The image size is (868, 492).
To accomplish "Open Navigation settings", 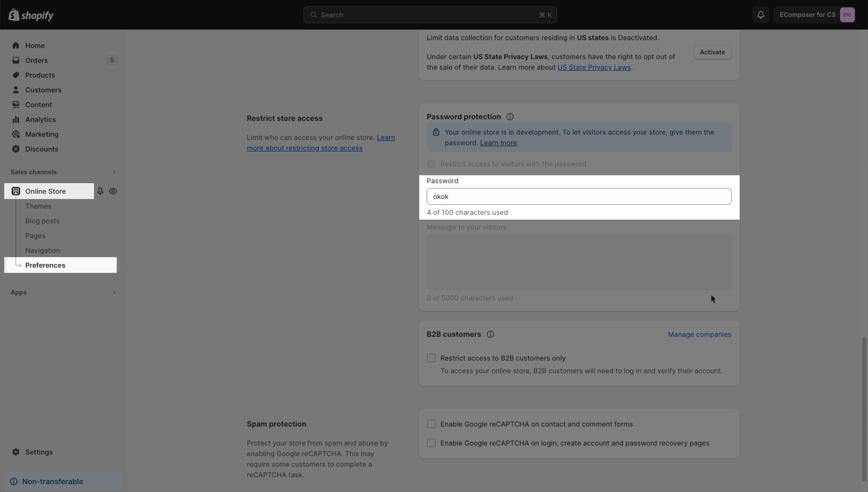I will pos(43,250).
